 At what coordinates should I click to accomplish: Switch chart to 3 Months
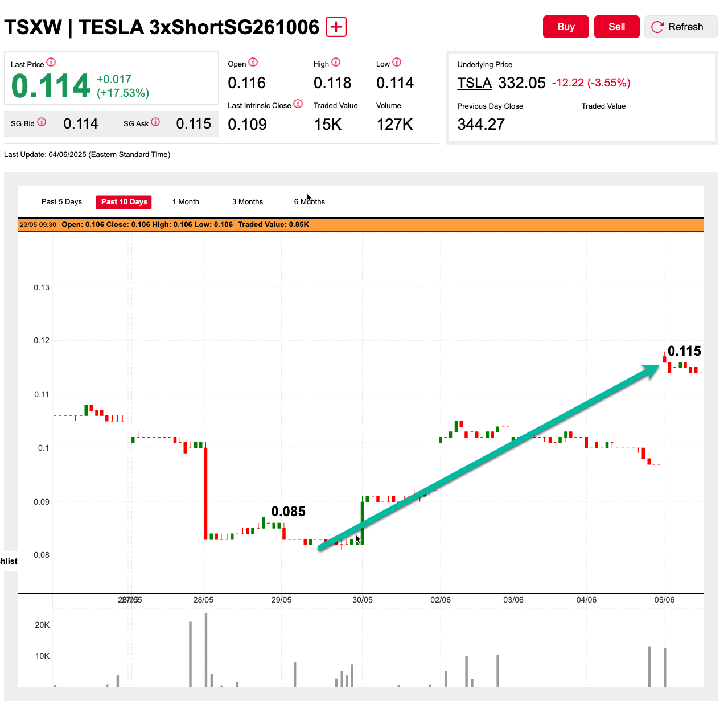pos(248,202)
